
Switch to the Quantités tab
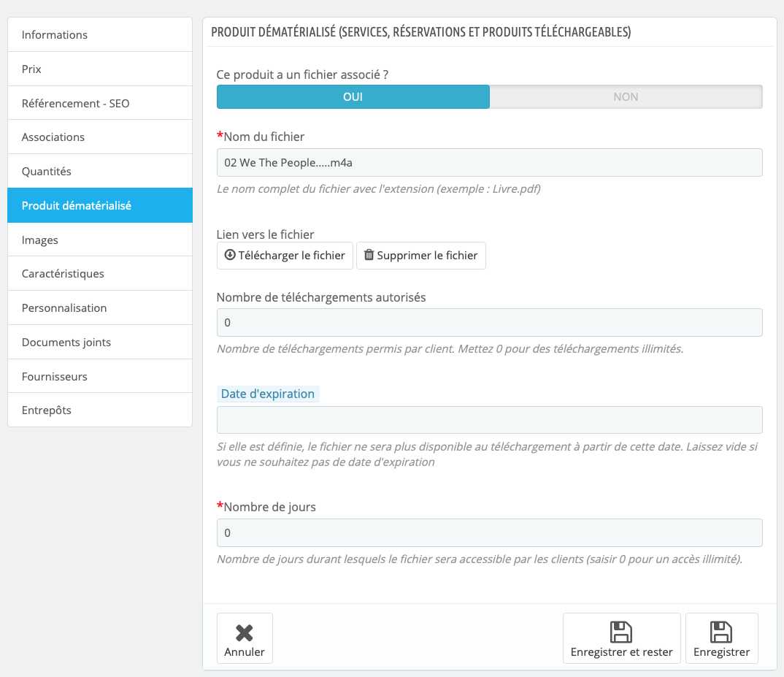pyautogui.click(x=100, y=172)
